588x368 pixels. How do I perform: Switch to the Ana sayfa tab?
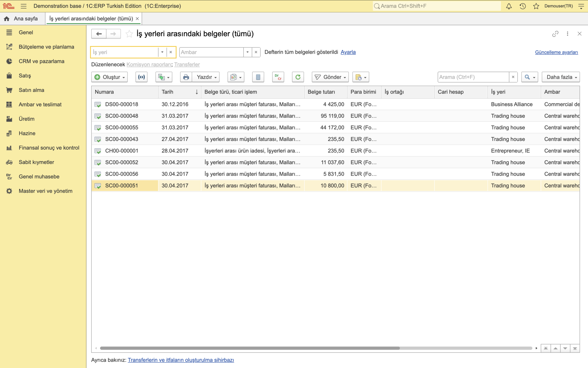pyautogui.click(x=22, y=19)
